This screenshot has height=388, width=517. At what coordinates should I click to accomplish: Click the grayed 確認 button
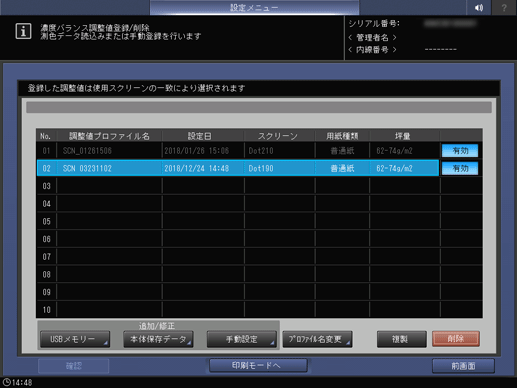coord(74,366)
